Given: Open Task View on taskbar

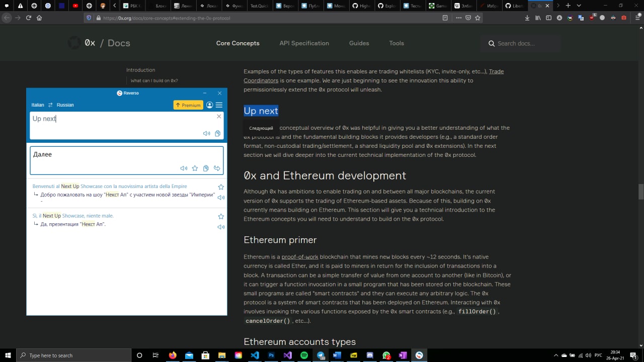Looking at the screenshot, I should pos(155,355).
